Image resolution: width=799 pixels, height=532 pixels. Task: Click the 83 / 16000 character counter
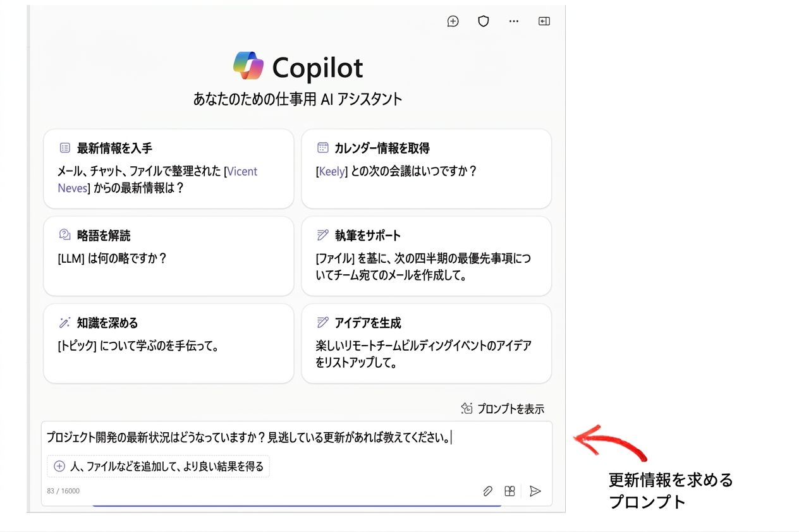(63, 491)
